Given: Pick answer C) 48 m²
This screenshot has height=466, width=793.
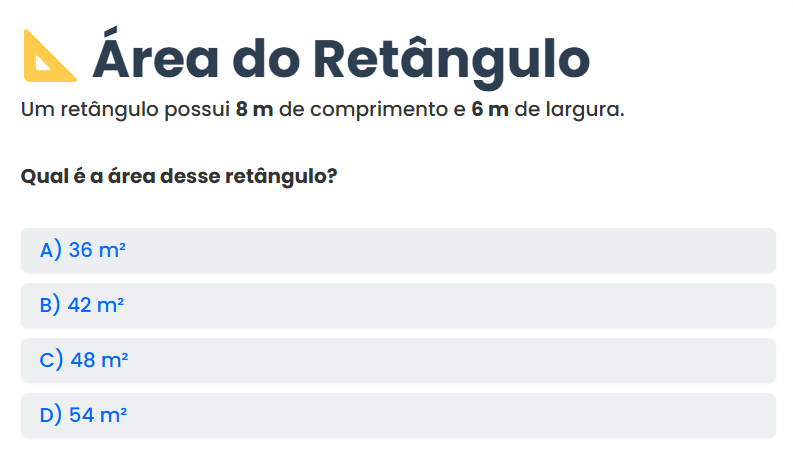Looking at the screenshot, I should click(x=397, y=360).
